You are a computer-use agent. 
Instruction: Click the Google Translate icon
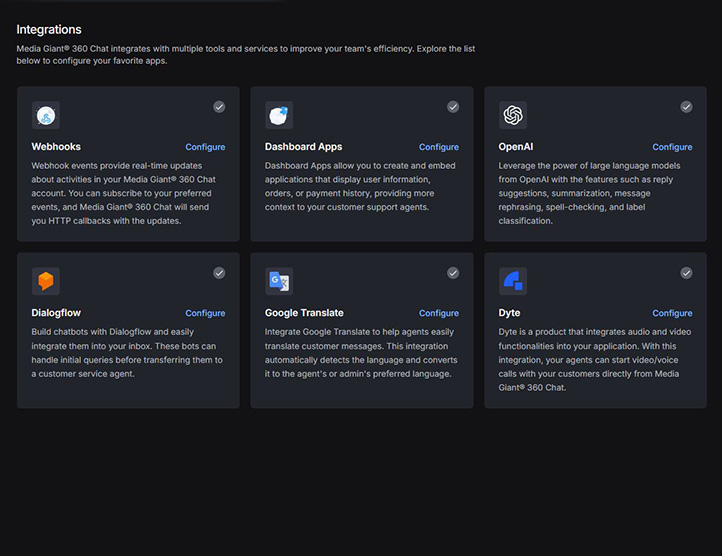point(279,281)
